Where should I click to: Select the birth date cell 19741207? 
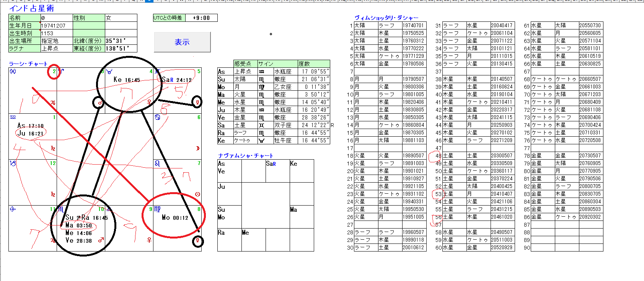coord(57,26)
